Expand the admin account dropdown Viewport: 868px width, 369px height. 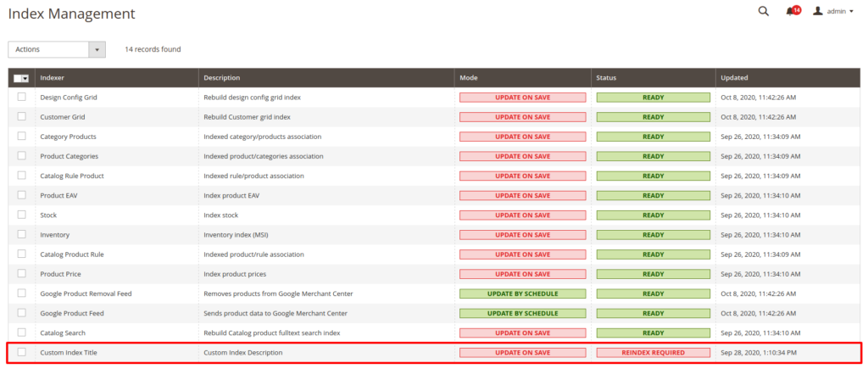coord(850,12)
